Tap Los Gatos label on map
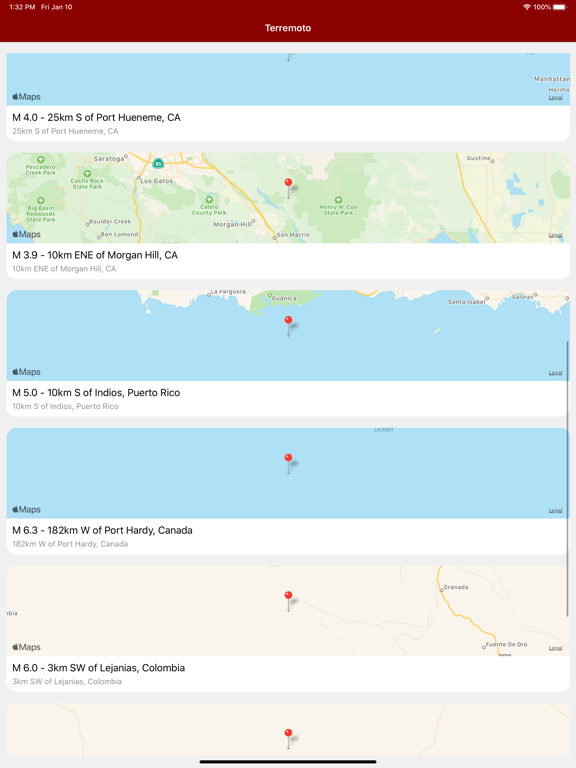The height and width of the screenshot is (768, 576). pyautogui.click(x=157, y=181)
